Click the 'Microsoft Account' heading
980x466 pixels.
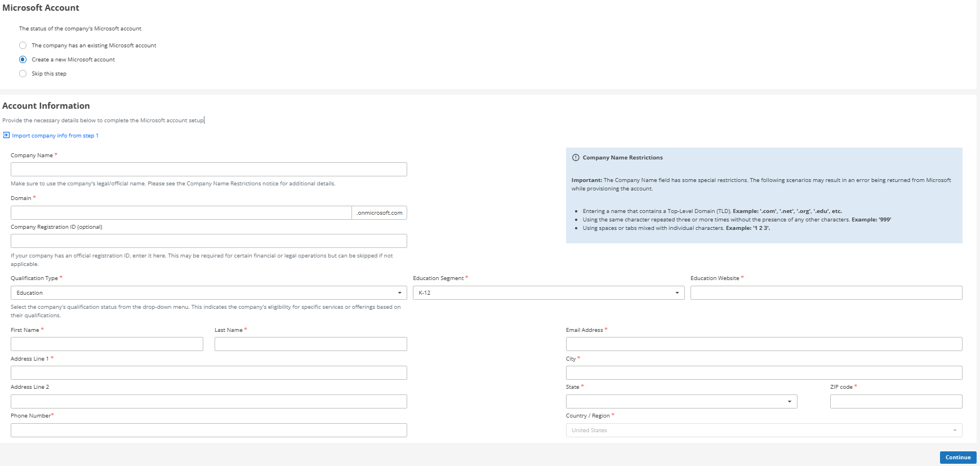41,8
